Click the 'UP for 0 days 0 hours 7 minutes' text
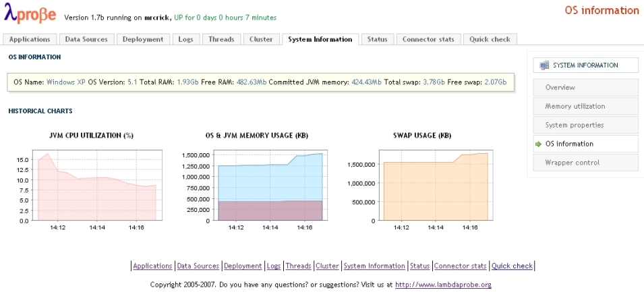Screen dimensions: 644x307 coord(225,18)
